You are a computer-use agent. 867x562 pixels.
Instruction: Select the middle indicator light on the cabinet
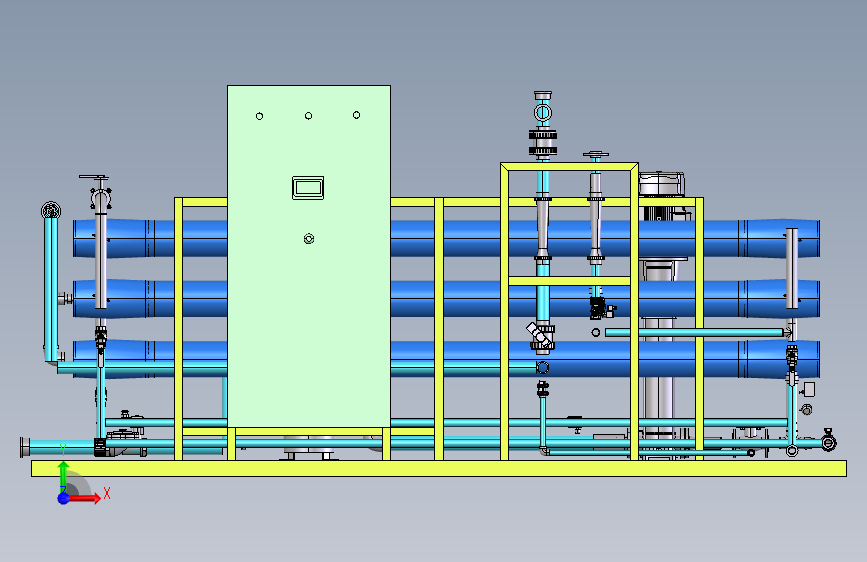coord(309,116)
